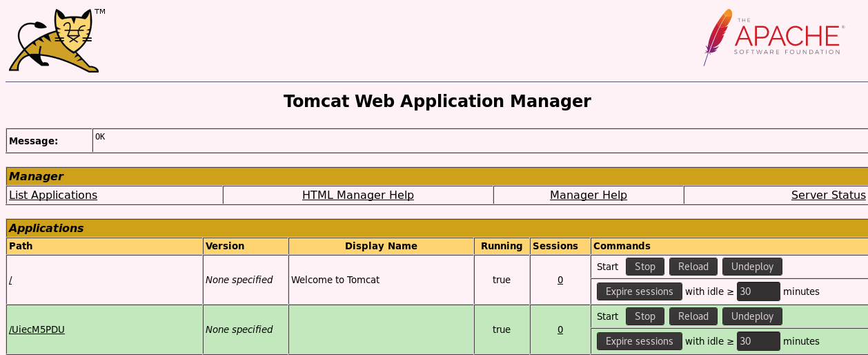Click "None specified" version in root row
868x355 pixels.
[239, 280]
